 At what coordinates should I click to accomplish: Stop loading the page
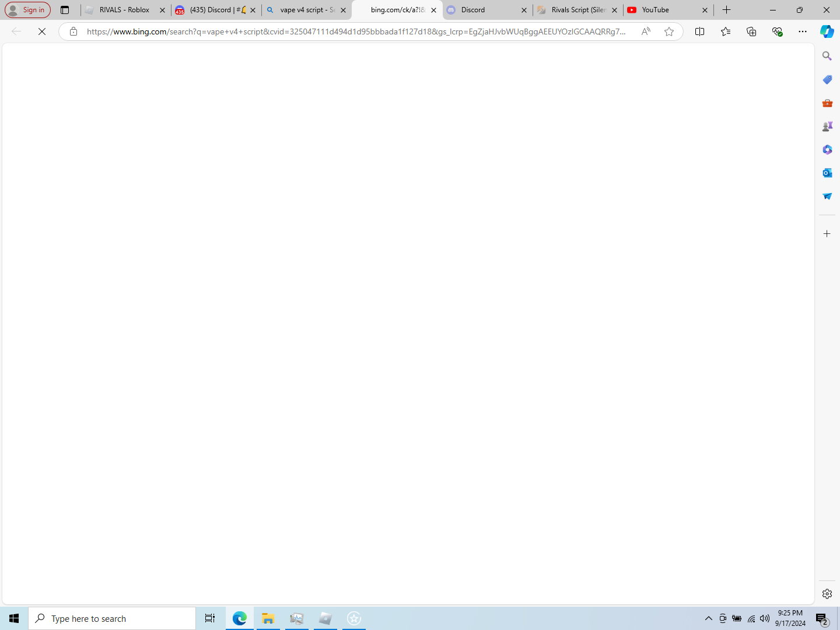pos(42,32)
